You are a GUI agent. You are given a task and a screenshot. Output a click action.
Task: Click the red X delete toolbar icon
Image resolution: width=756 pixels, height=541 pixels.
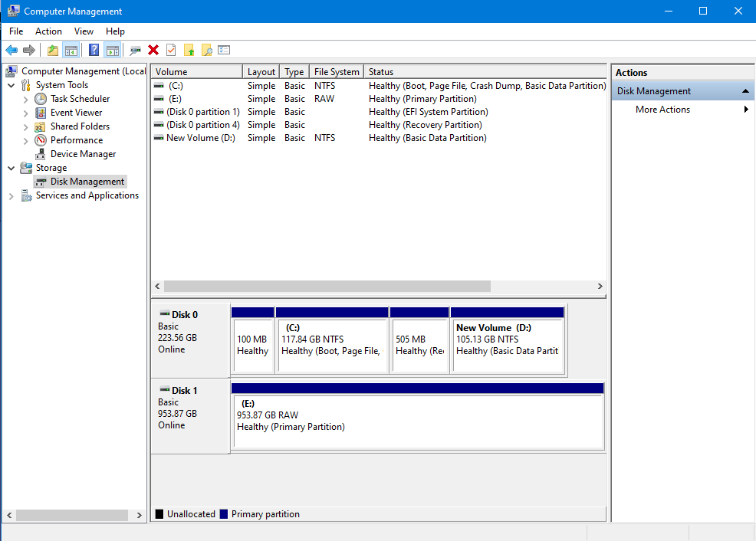pos(153,50)
